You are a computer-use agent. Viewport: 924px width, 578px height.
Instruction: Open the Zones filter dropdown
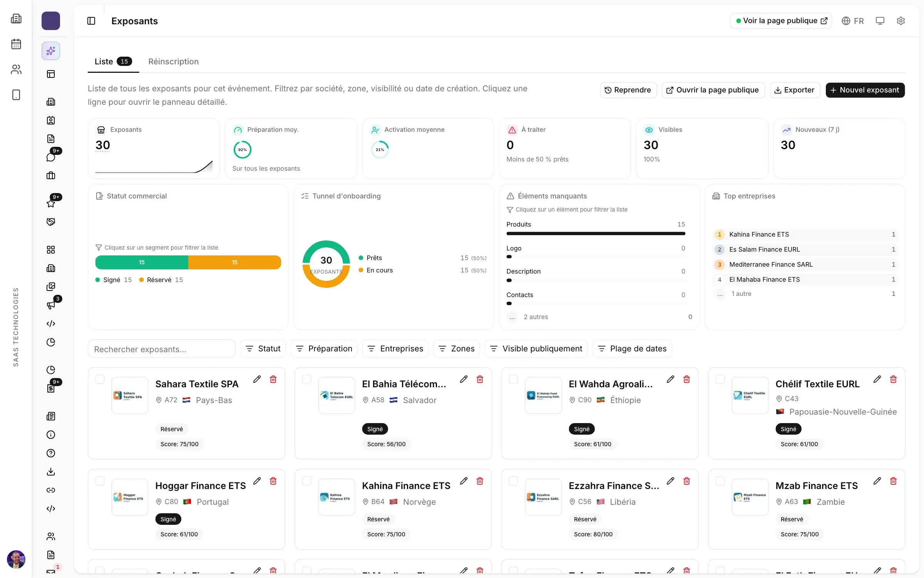[x=456, y=349]
